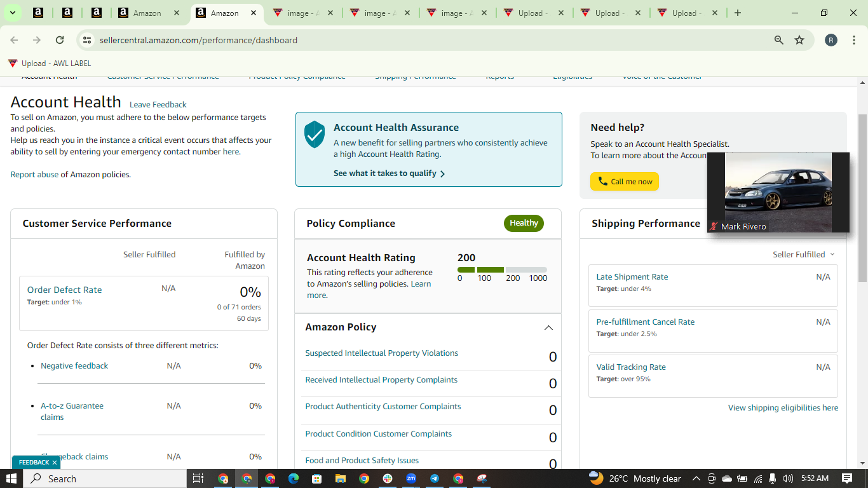The height and width of the screenshot is (488, 868).
Task: Open the FEEDBACK widget
Action: click(x=34, y=463)
